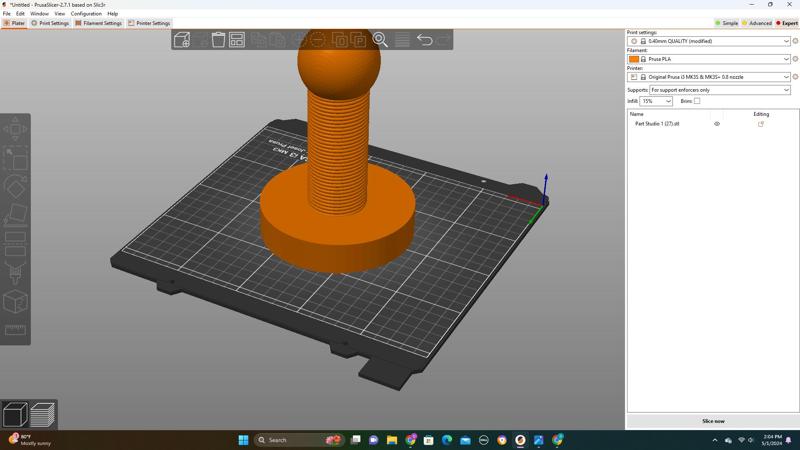
Task: Select the Paint-on supports tool
Action: (15, 273)
